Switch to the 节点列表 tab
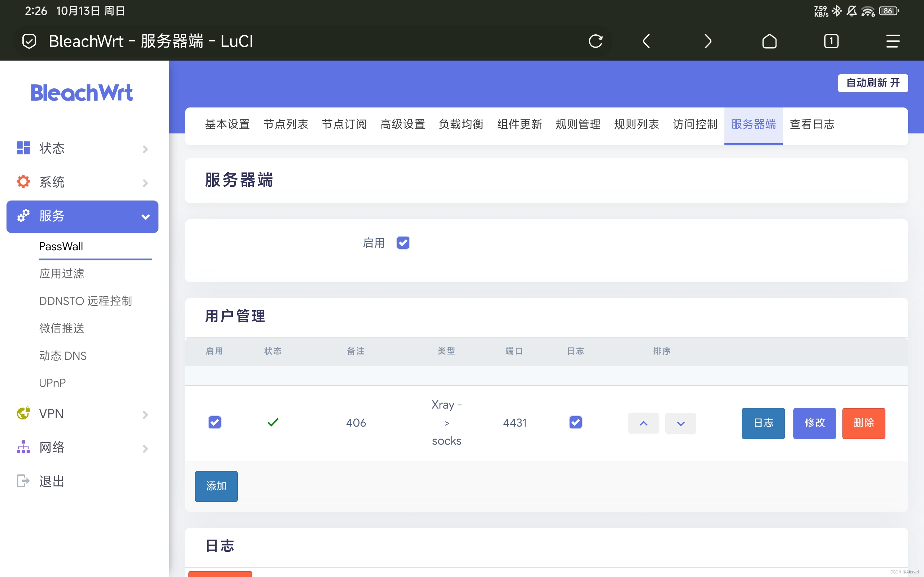 (x=286, y=124)
